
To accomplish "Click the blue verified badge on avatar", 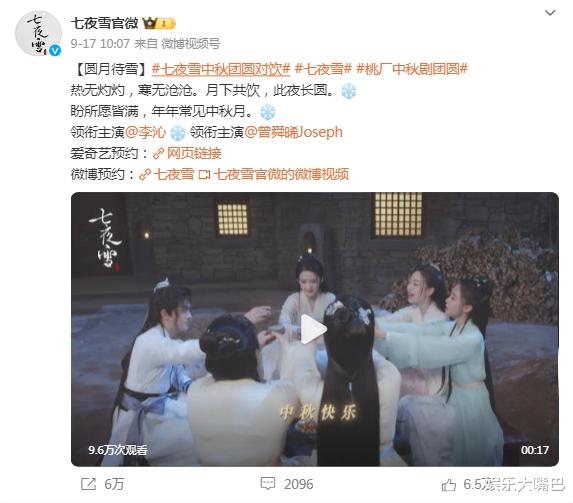I will click(55, 50).
